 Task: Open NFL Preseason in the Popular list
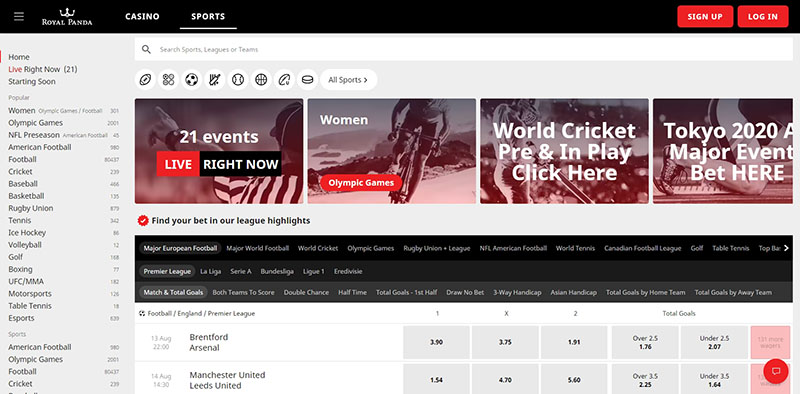point(34,135)
